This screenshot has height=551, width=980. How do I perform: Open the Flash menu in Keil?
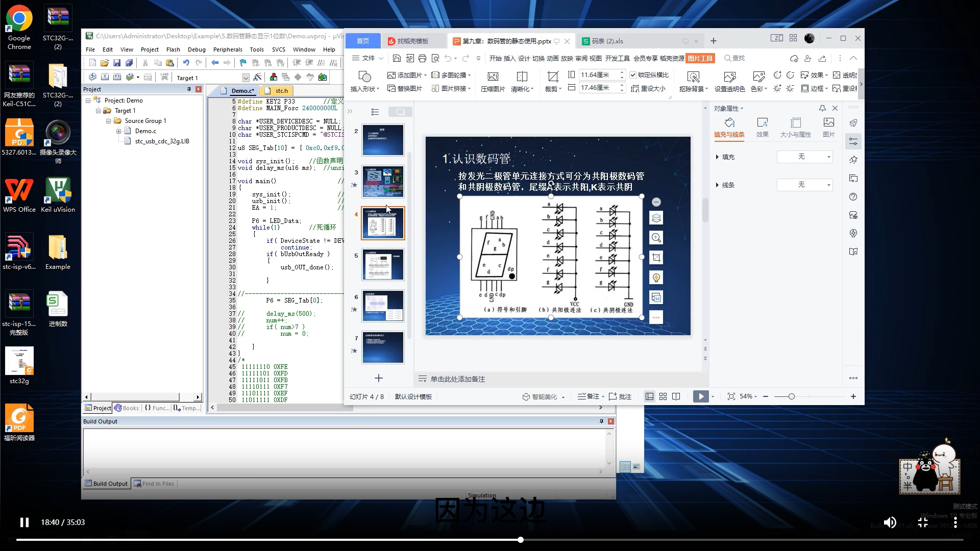click(173, 49)
